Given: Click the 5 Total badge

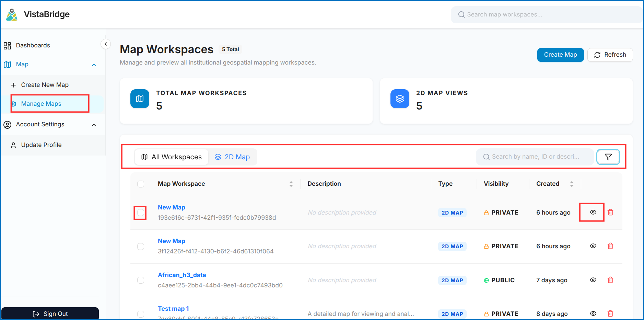Looking at the screenshot, I should coord(231,49).
